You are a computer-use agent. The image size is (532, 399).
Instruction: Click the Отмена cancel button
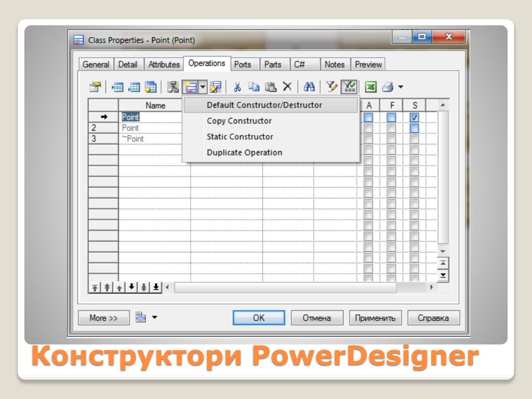pyautogui.click(x=317, y=318)
